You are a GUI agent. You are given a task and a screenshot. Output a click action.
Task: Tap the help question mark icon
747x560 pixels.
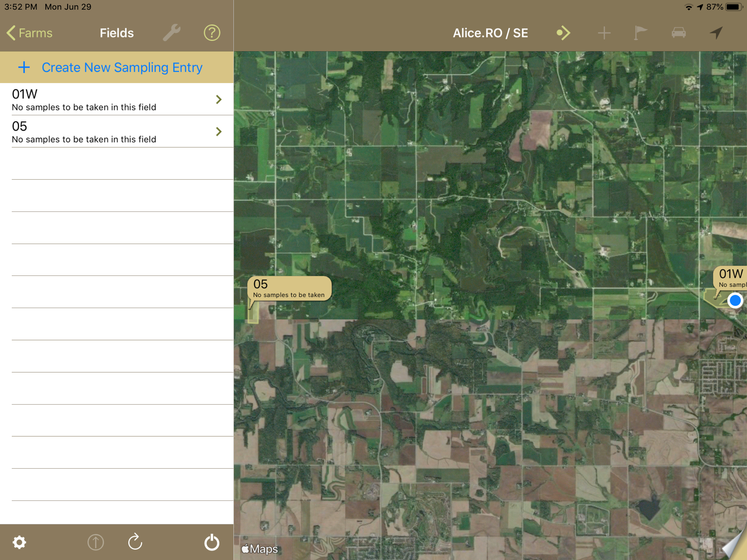[x=212, y=33]
